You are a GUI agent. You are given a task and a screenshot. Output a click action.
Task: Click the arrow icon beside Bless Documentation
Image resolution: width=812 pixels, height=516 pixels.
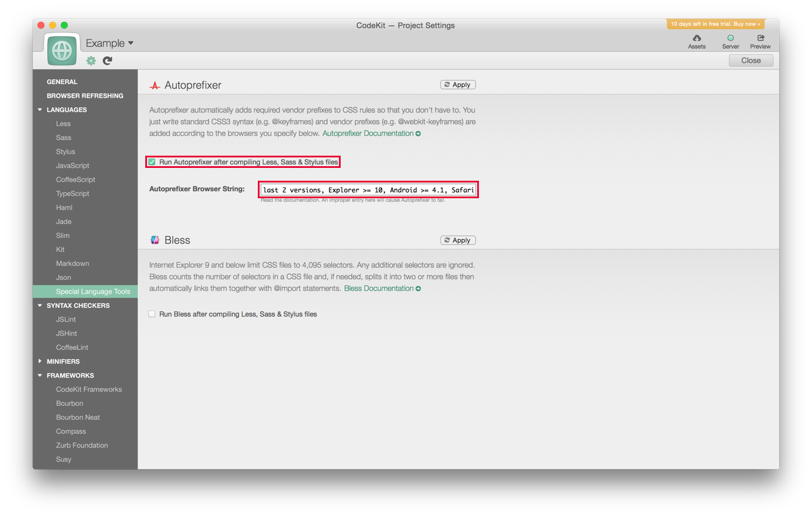point(418,289)
